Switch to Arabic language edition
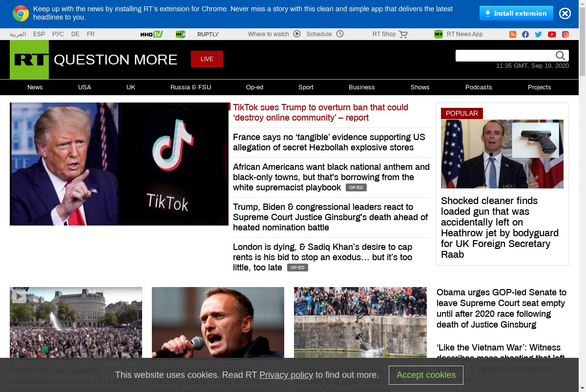 [18, 34]
